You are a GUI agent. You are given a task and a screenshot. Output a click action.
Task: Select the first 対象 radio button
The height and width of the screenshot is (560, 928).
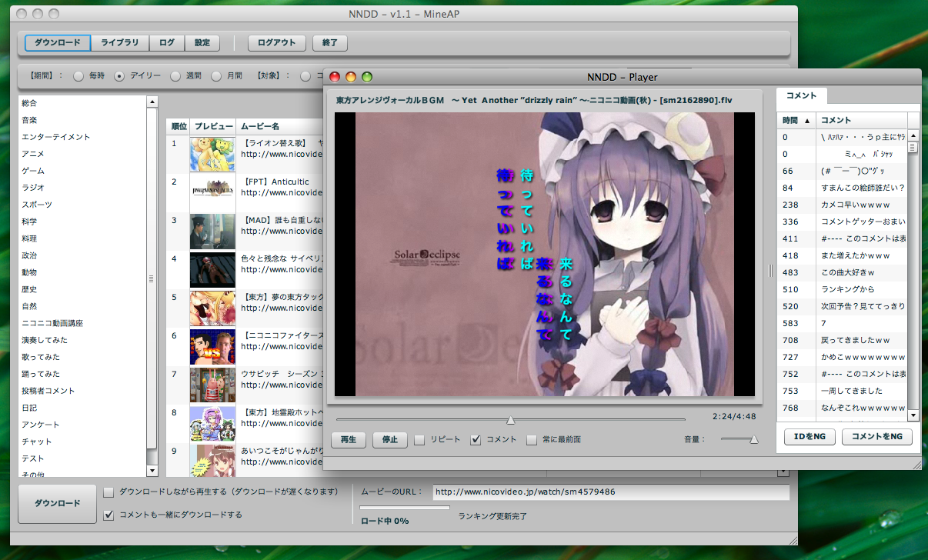coord(306,76)
